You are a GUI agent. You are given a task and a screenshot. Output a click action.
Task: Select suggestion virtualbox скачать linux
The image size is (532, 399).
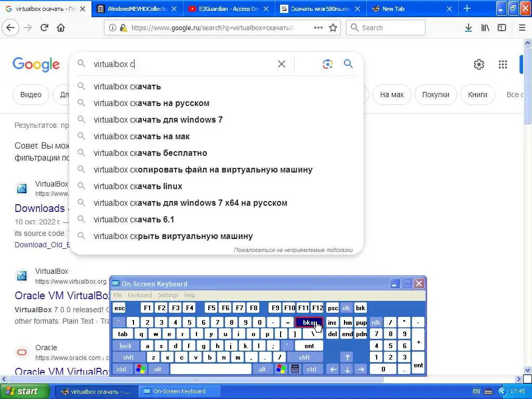click(217, 187)
